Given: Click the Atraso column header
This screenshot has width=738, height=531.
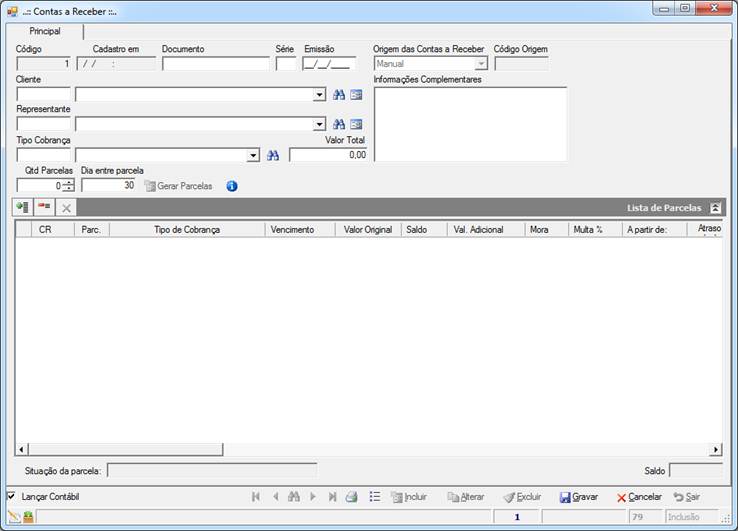Looking at the screenshot, I should pyautogui.click(x=705, y=230).
